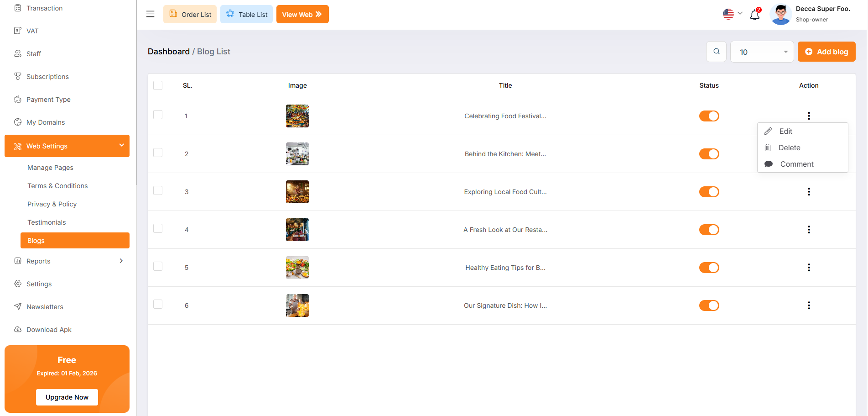Toggle off status for Our Signature Dish blog

[709, 305]
